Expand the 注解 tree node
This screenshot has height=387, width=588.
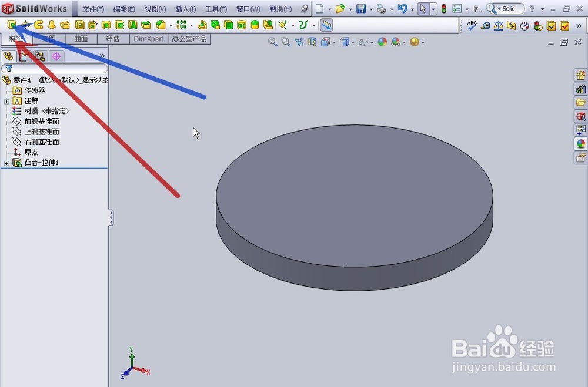point(6,102)
